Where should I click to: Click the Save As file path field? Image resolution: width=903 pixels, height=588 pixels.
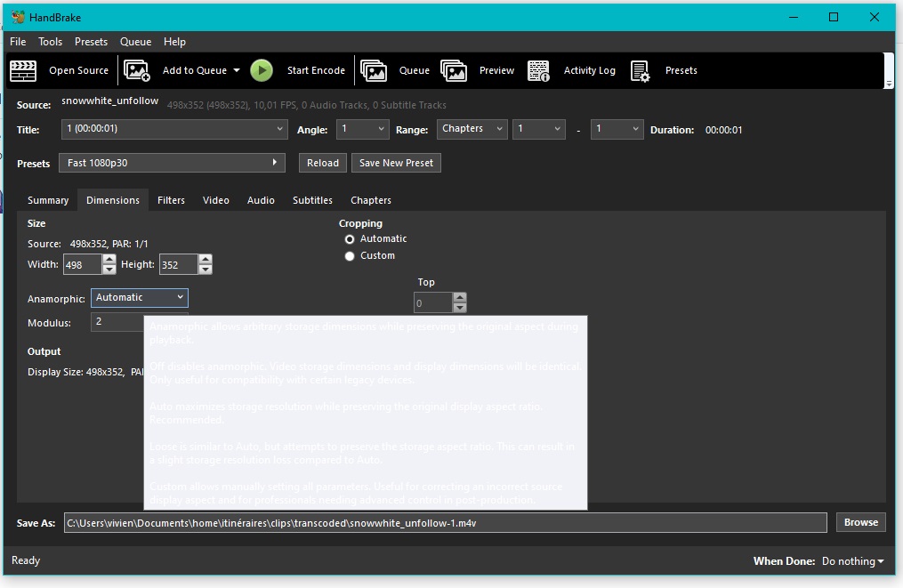coord(445,523)
